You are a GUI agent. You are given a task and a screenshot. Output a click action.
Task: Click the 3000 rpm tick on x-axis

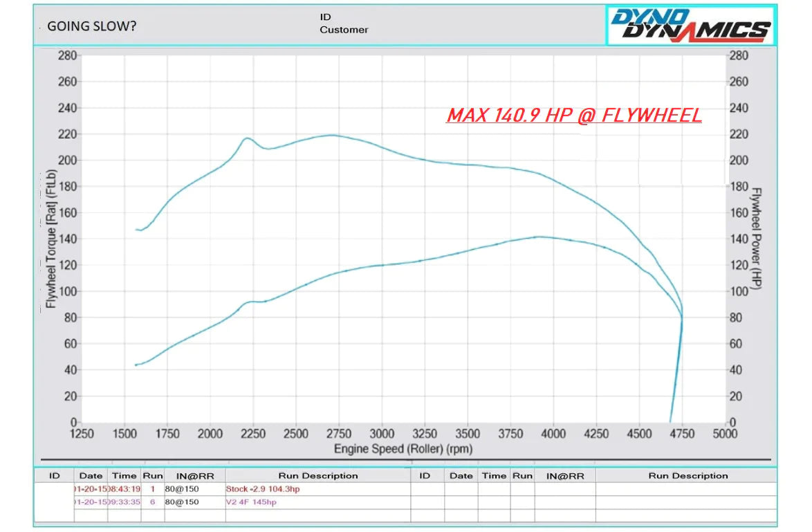point(382,434)
